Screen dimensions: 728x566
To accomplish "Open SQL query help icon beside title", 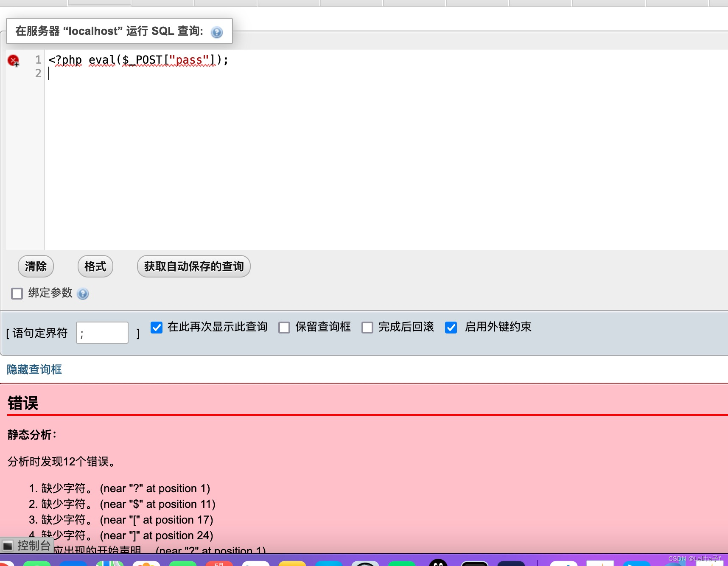I will pyautogui.click(x=217, y=32).
